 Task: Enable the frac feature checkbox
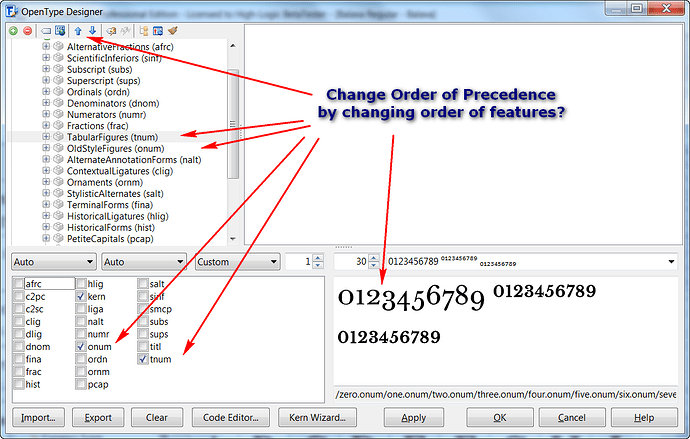(x=18, y=372)
